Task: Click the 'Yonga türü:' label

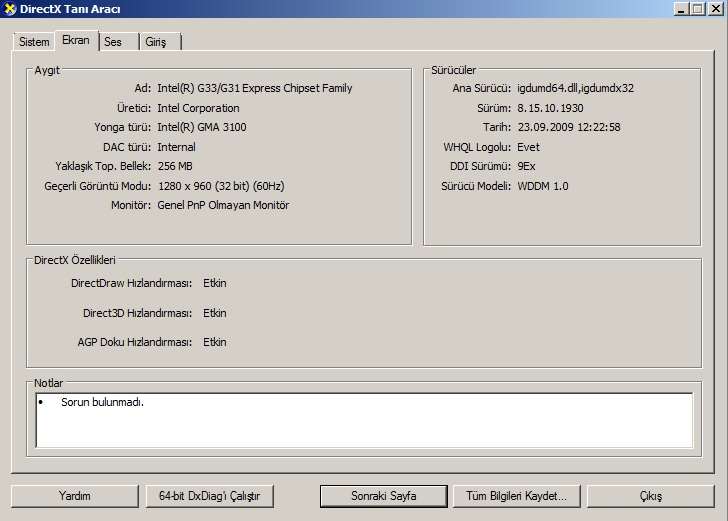Action: (123, 127)
